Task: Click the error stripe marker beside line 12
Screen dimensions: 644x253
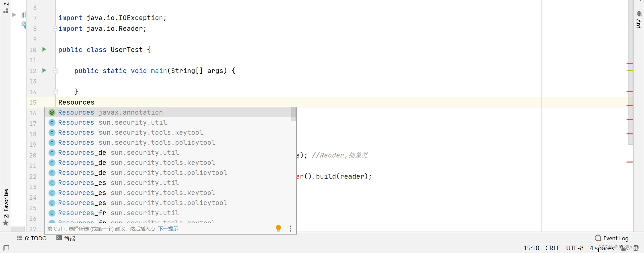Action: pyautogui.click(x=630, y=63)
